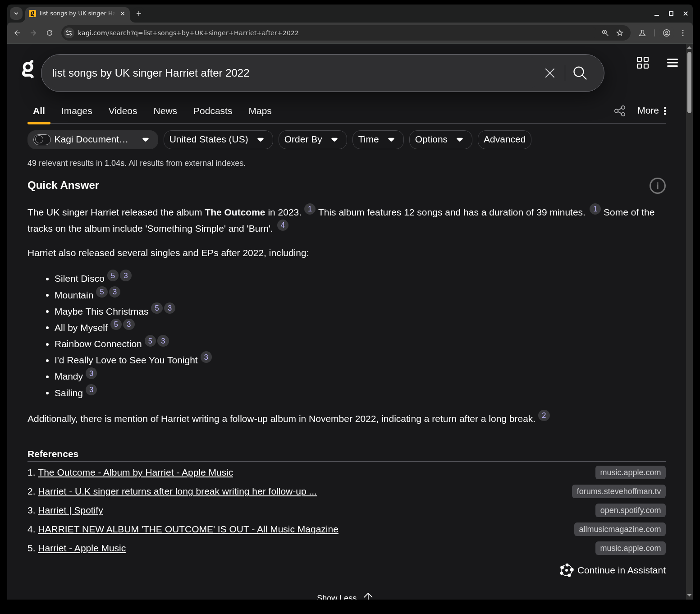Click the browser address bar URL

[x=188, y=33]
